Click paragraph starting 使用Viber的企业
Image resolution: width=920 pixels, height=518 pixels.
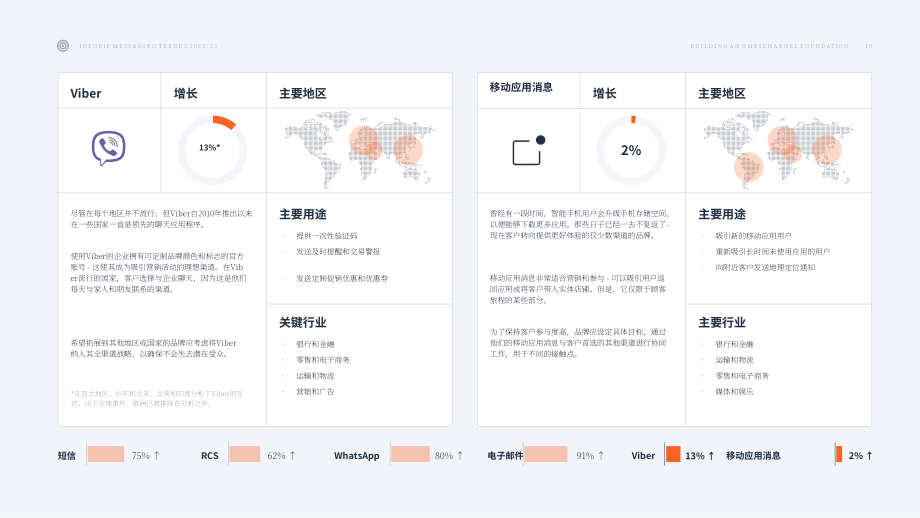158,273
